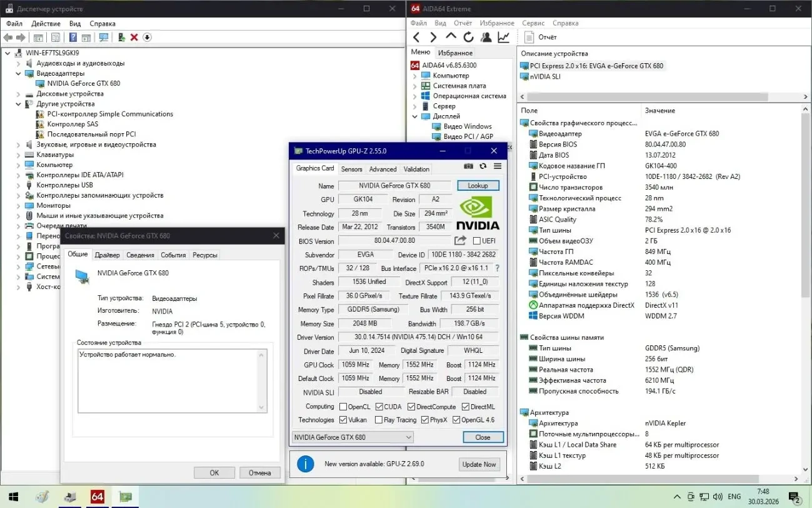Click the device status text box scrollbar
The width and height of the screenshot is (812, 508).
263,380
